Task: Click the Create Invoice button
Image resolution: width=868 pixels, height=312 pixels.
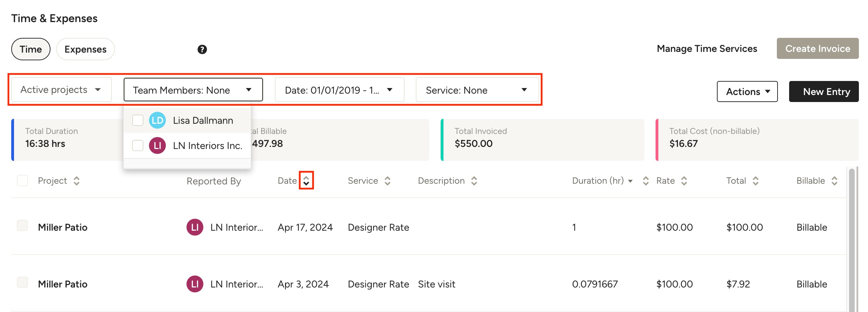Action: (818, 48)
